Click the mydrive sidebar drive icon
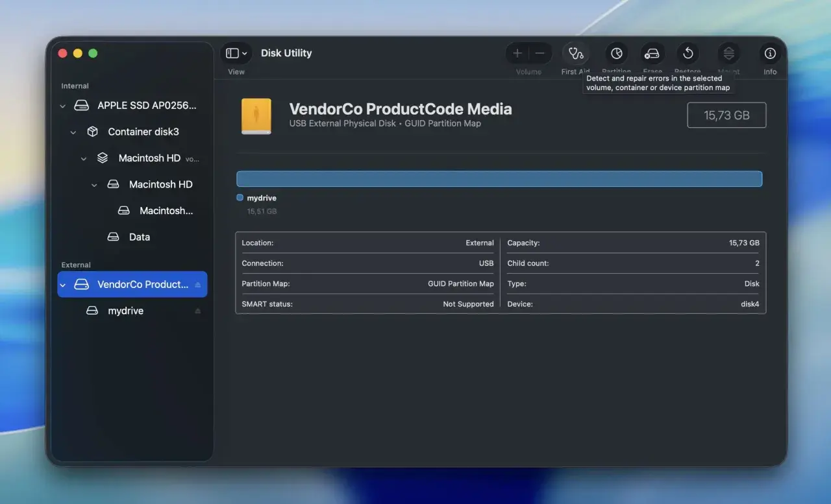The width and height of the screenshot is (831, 504). point(92,311)
